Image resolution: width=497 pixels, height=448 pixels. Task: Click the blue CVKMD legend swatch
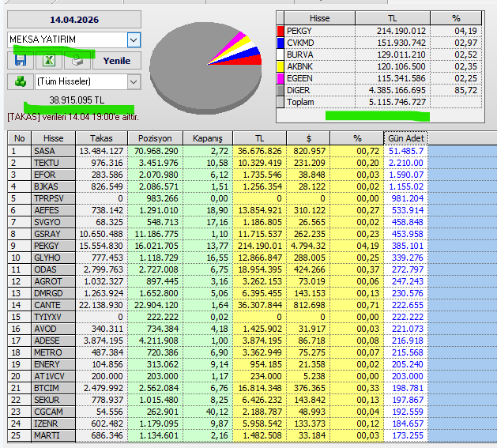(281, 43)
